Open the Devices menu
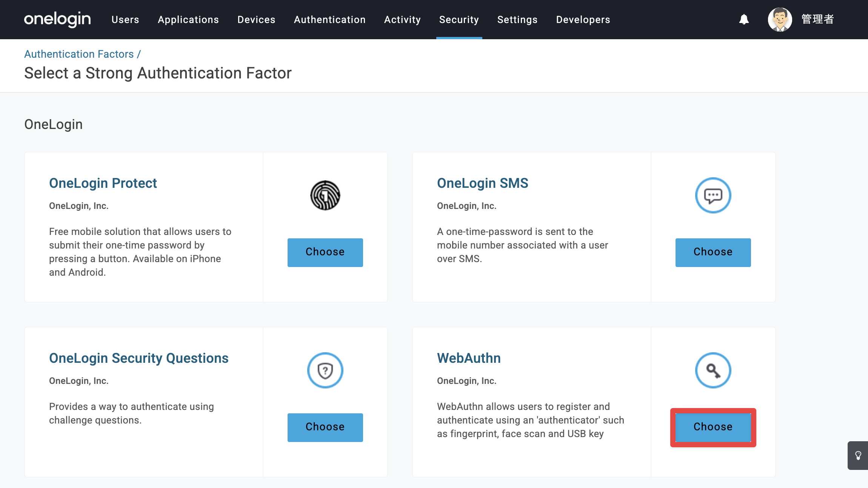The width and height of the screenshot is (868, 488). [256, 20]
